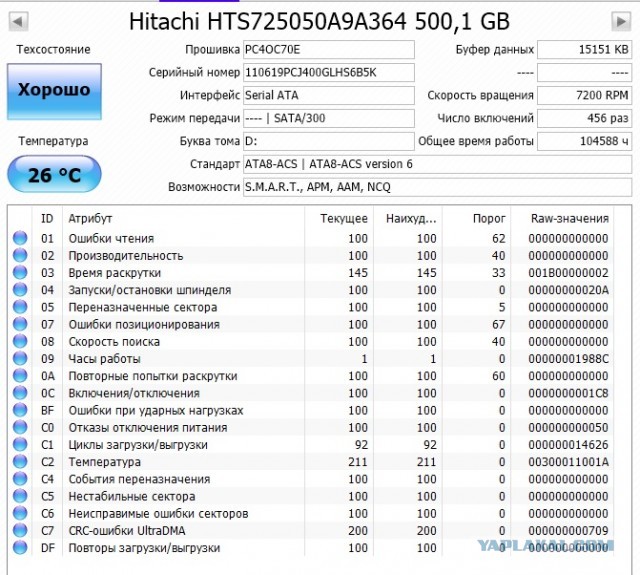Click the 26 °C temperature indicator
Viewport: 640px width, 575px height.
click(x=54, y=174)
